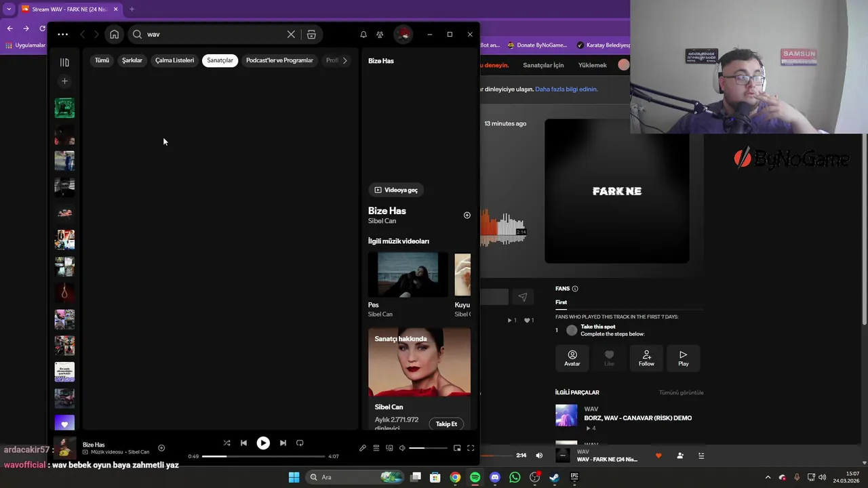Seek on SoundCloud waveform
Viewport: 868px width, 488px height.
[503, 228]
